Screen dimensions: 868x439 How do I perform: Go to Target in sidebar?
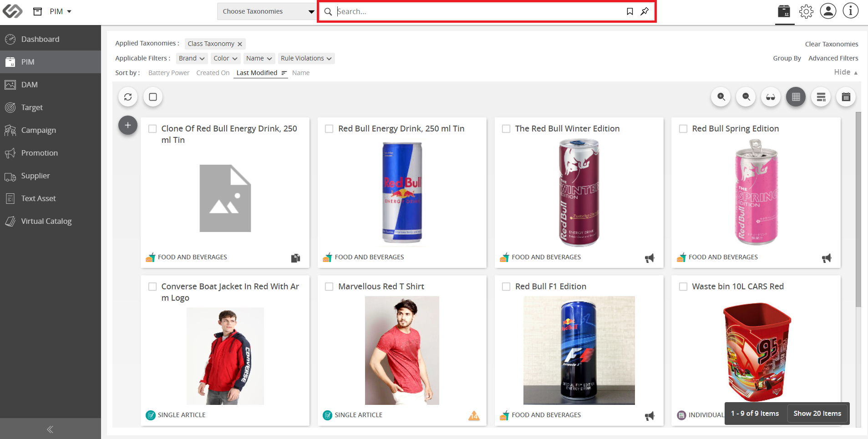[x=51, y=107]
